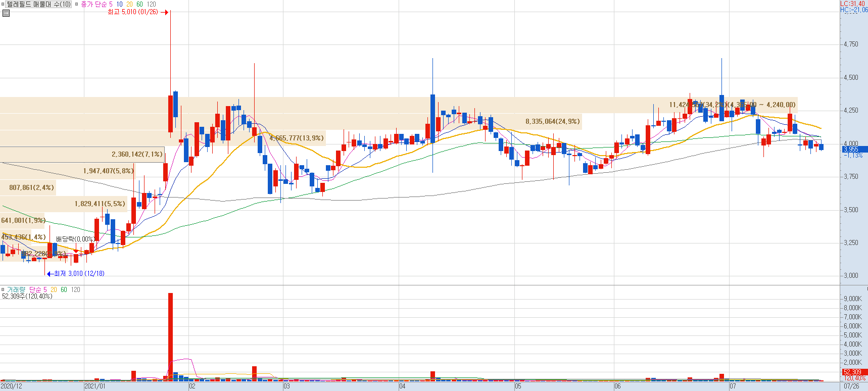Select the 텔레필드 매물대 수(10) indicator label
The height and width of the screenshot is (391, 868).
point(39,4)
